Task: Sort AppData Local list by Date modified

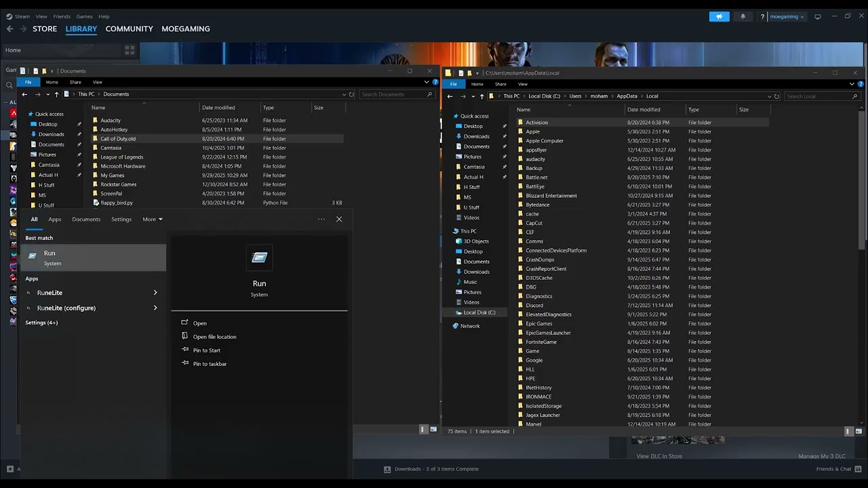Action: tap(644, 109)
